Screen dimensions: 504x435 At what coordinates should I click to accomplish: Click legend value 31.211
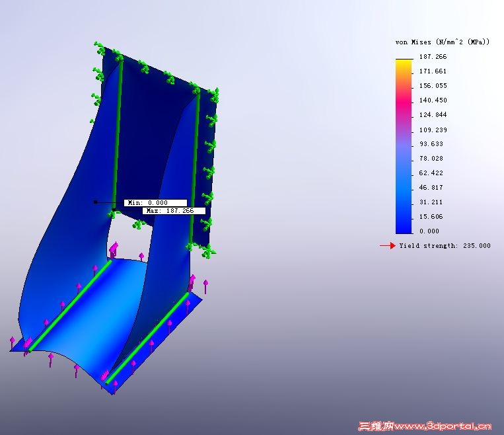click(x=431, y=202)
